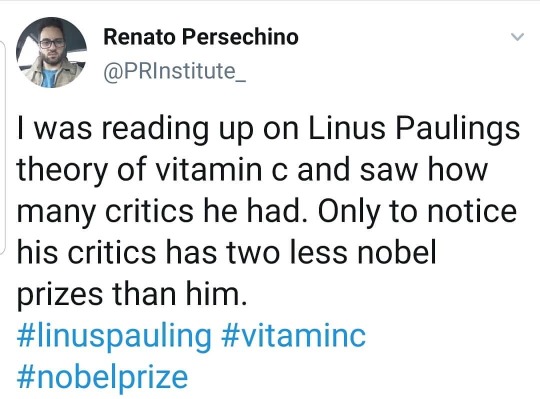This screenshot has height=399, width=540.
Task: Open the tweet by clicking its body text
Action: pyautogui.click(x=268, y=211)
